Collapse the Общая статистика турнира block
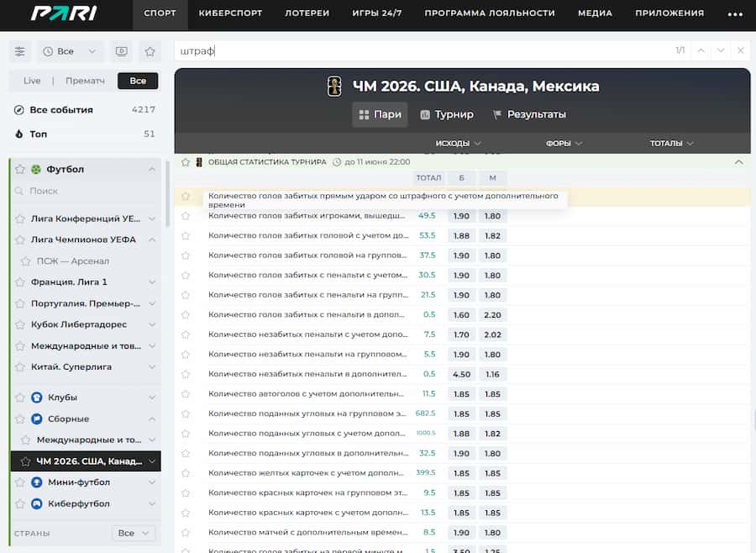The image size is (756, 553). 738,162
